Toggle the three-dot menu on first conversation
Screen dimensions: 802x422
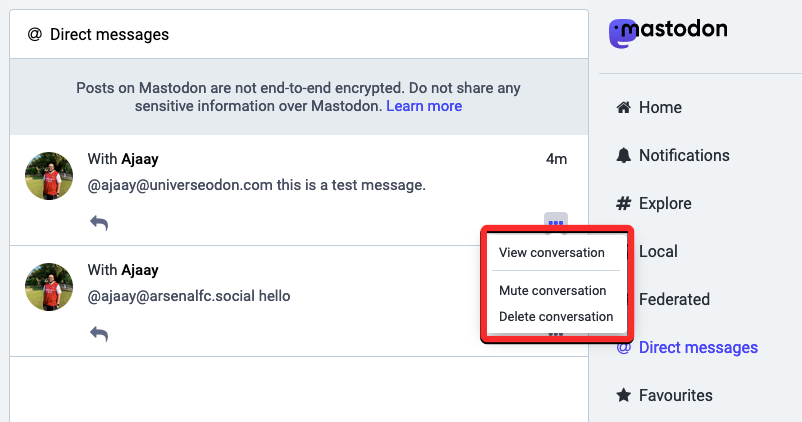[x=556, y=223]
